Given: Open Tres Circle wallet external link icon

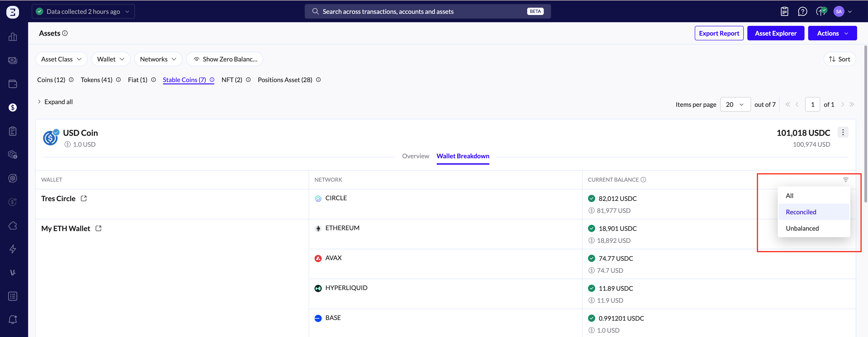Looking at the screenshot, I should [x=84, y=198].
